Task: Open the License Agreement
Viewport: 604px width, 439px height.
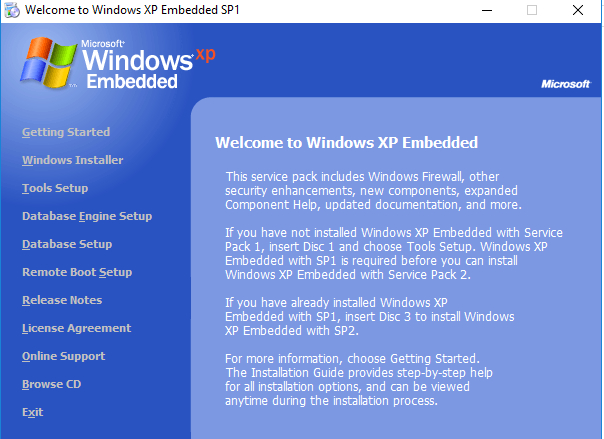Action: 77,328
